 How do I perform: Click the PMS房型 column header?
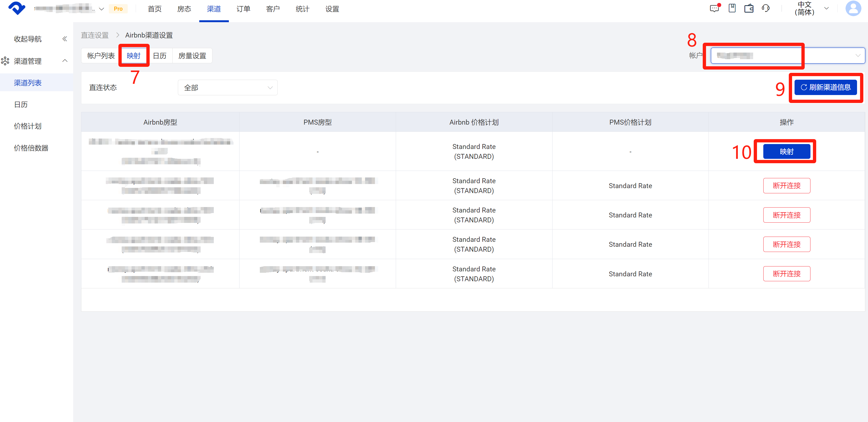tap(317, 122)
